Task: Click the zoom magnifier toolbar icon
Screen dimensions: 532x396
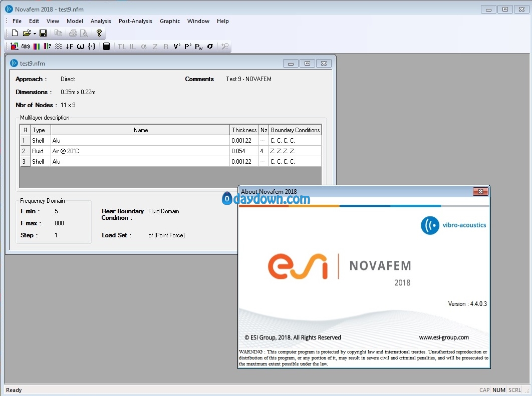Action: 224,46
